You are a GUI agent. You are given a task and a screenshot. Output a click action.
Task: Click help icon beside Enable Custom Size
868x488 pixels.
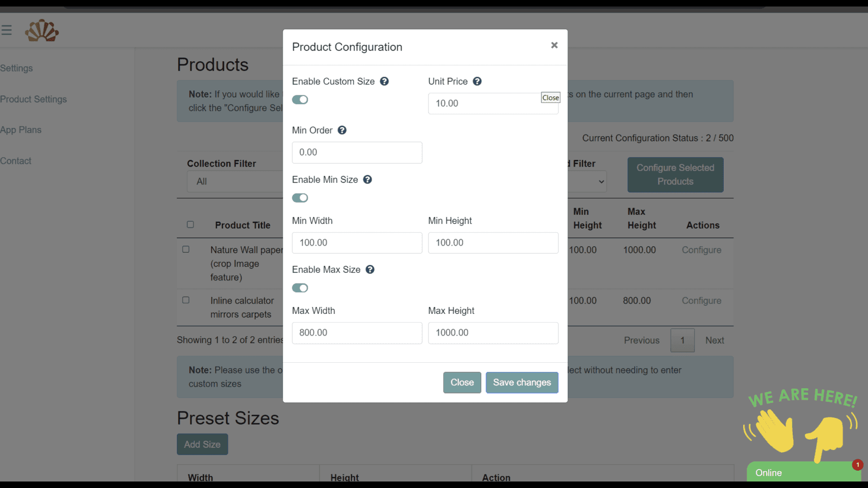click(384, 81)
